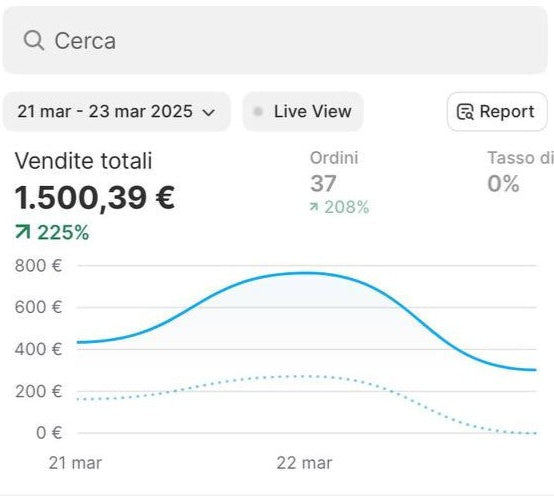Click the 1.500,39 € total sales value
The height and width of the screenshot is (496, 554).
coord(95,198)
